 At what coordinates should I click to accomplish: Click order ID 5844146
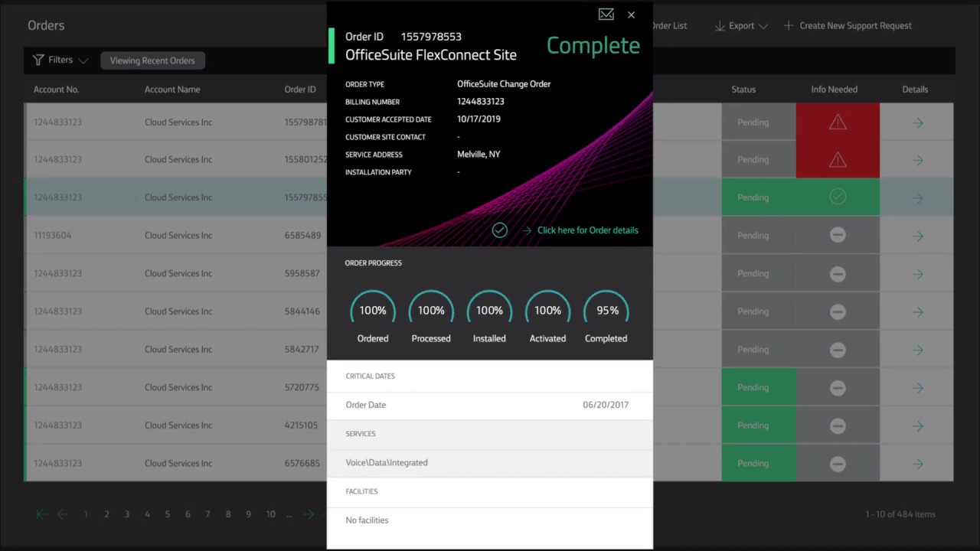302,311
